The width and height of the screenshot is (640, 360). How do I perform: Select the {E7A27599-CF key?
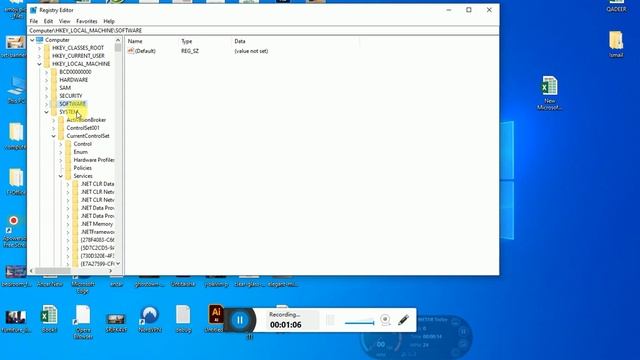tap(97, 264)
